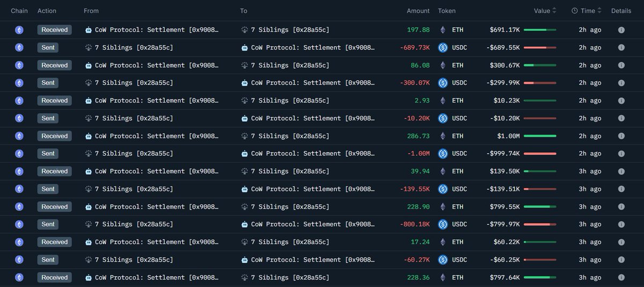Select the Amount column header
644x287 pixels.
418,11
